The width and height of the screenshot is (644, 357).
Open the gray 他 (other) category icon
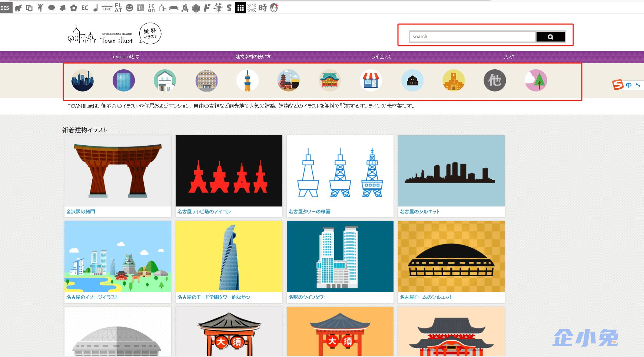click(495, 80)
